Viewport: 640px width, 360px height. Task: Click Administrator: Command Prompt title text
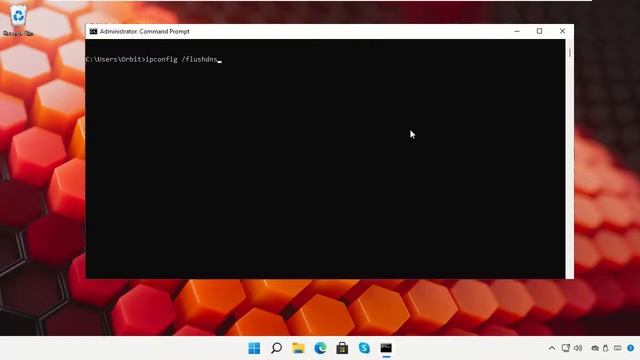click(x=144, y=31)
